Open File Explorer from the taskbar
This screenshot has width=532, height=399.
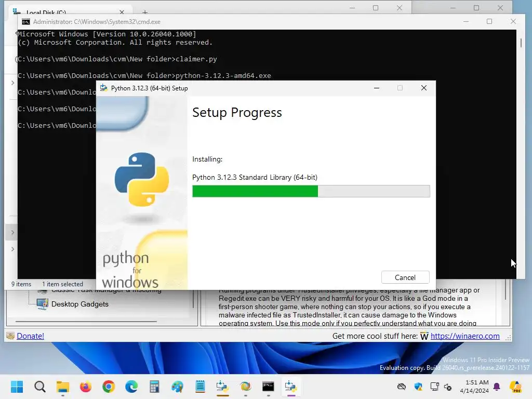[x=63, y=387]
